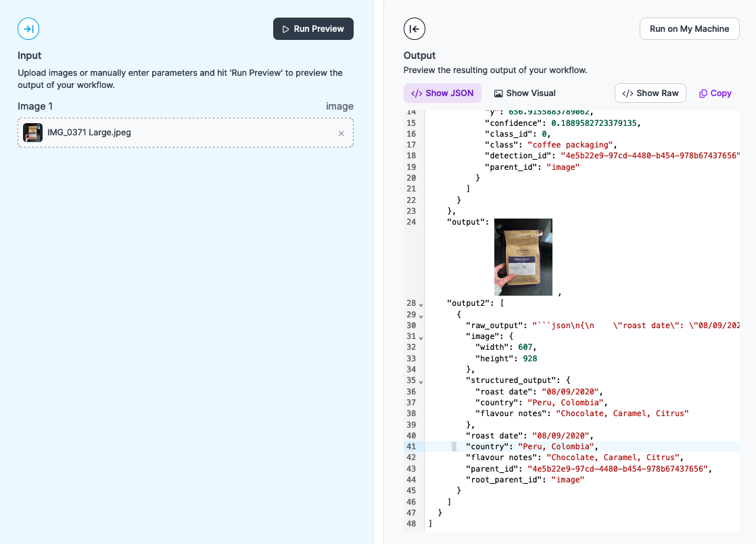The image size is (756, 544).
Task: Click the detection_id value on line 18
Action: point(650,156)
